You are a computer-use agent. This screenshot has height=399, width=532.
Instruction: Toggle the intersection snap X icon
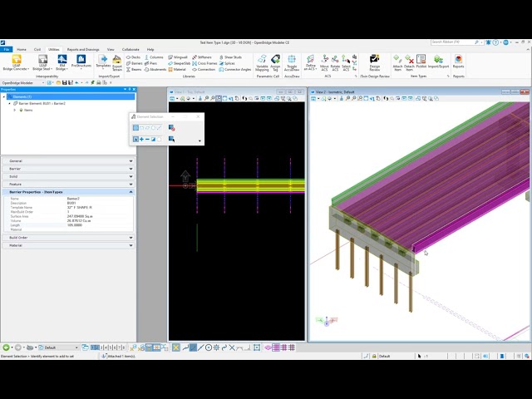[x=232, y=347]
